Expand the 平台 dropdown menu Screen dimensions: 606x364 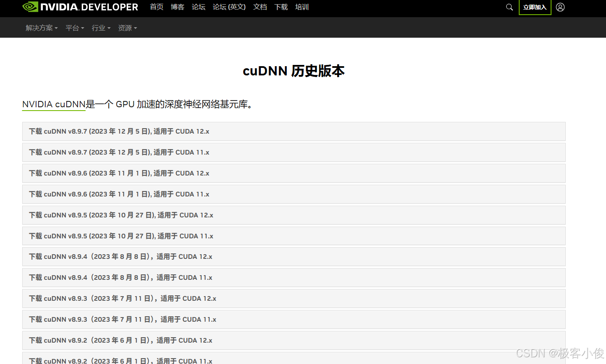75,28
